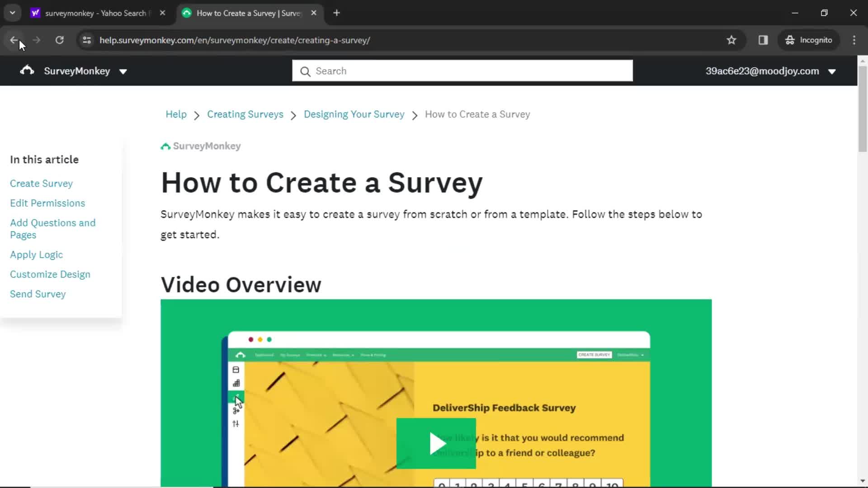Click the back navigation arrow icon
Image resolution: width=868 pixels, height=488 pixels.
[14, 40]
